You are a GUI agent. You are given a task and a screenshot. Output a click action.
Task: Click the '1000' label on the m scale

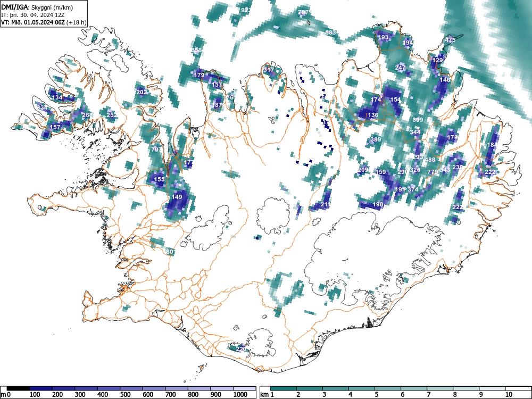240,395
